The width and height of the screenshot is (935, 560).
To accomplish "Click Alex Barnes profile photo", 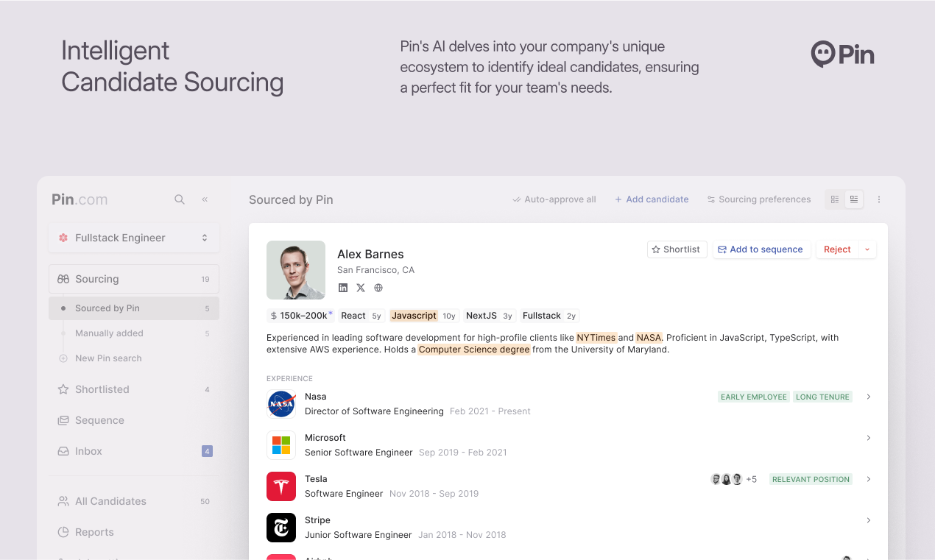I will [x=296, y=270].
